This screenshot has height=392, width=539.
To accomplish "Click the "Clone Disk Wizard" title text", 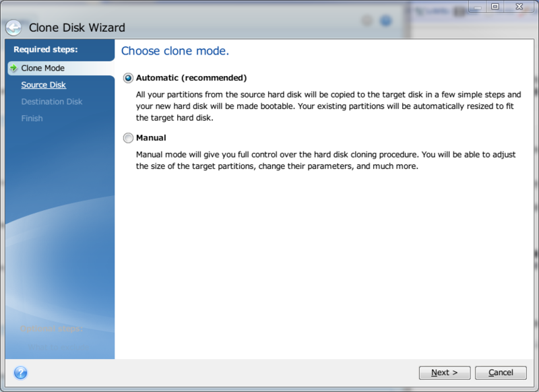I will pyautogui.click(x=77, y=28).
